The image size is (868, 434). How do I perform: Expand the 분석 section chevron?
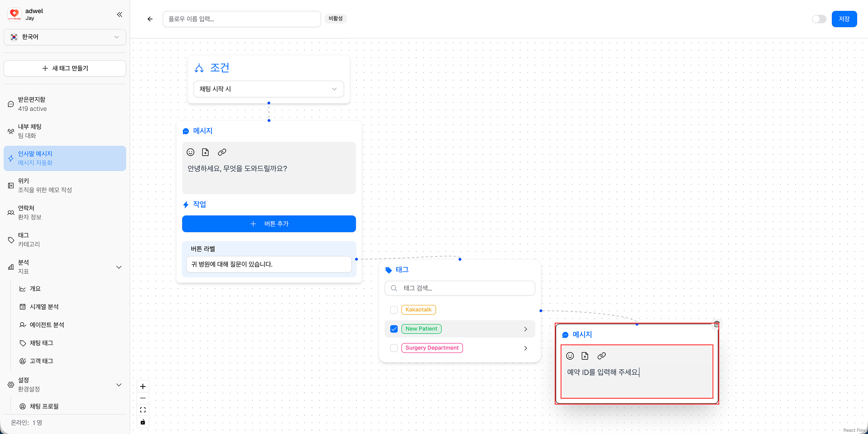[x=119, y=267]
